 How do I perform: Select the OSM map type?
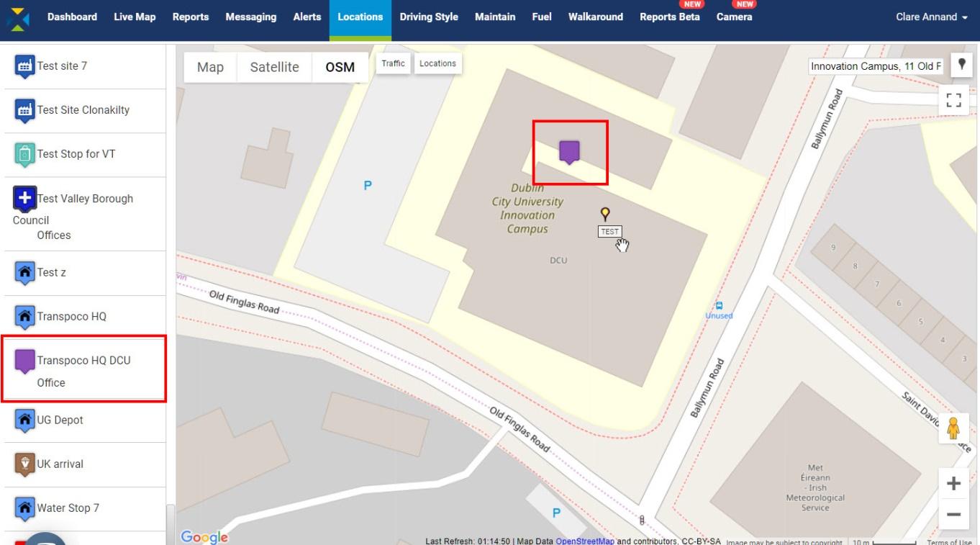pos(340,67)
